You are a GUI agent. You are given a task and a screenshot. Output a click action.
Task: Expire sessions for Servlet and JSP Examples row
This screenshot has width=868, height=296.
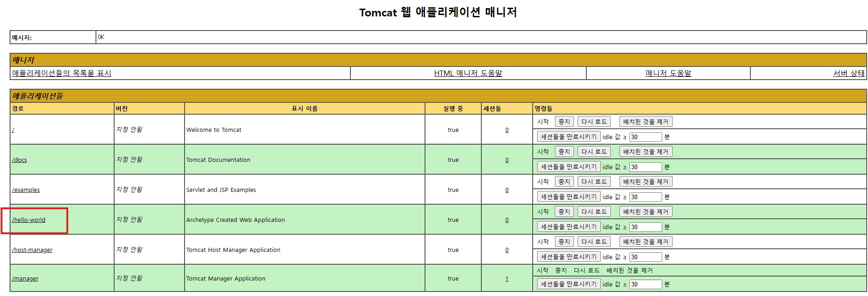click(569, 197)
